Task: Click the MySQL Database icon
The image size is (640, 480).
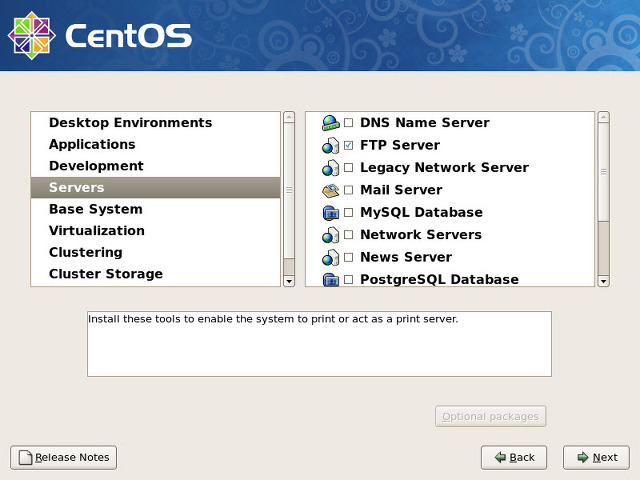Action: pyautogui.click(x=331, y=213)
